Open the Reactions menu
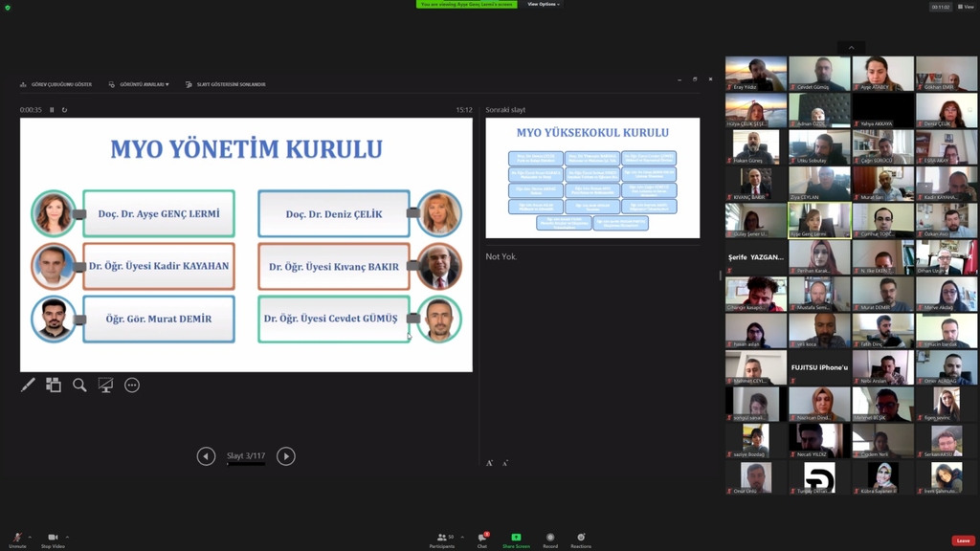Viewport: 980px width, 551px height. [580, 539]
